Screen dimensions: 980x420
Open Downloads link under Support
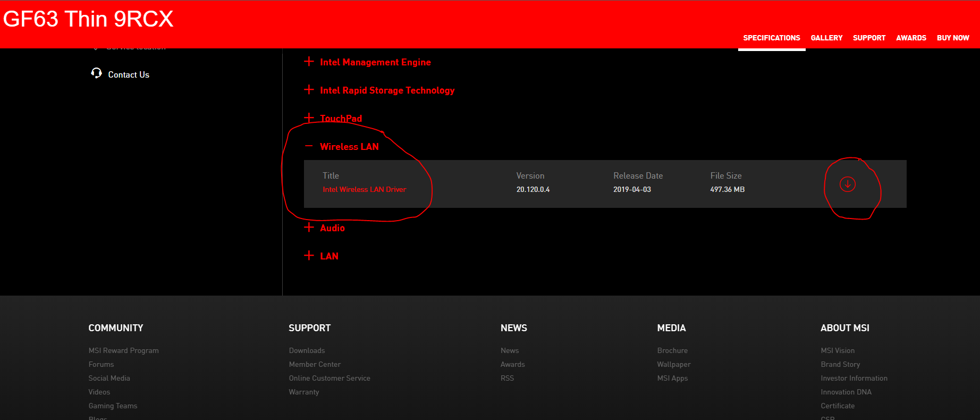307,350
